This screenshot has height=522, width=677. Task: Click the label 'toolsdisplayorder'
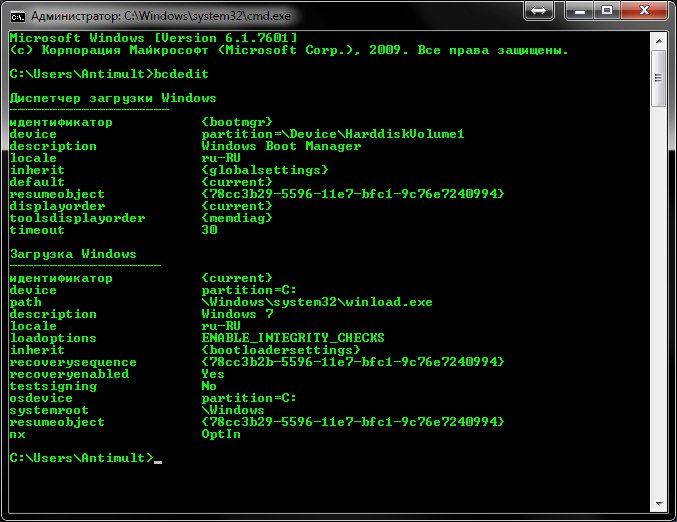(x=77, y=218)
